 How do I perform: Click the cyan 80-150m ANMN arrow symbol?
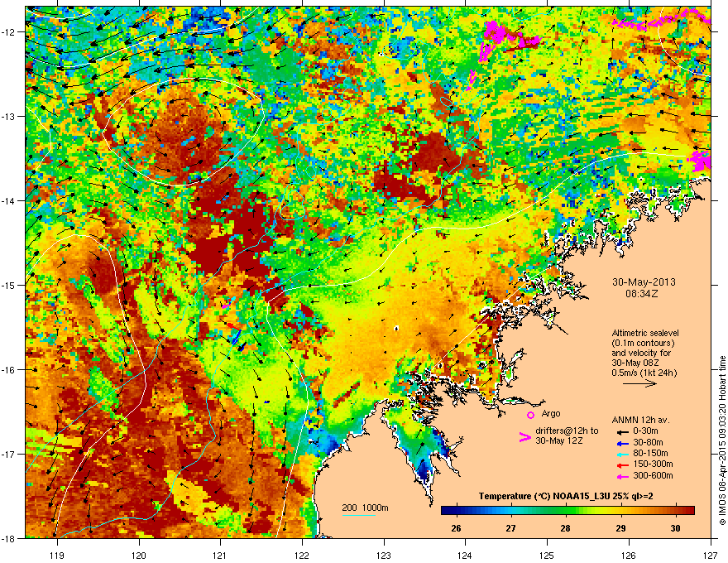click(x=622, y=454)
